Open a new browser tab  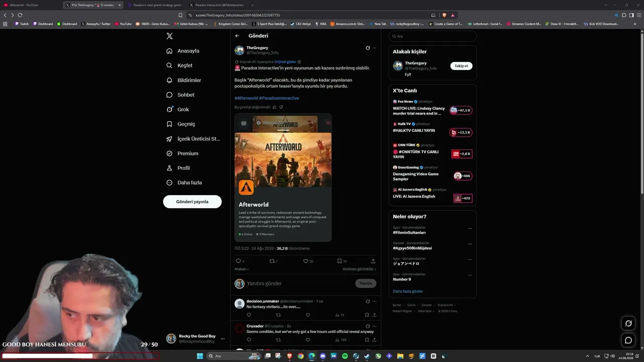coord(253,5)
